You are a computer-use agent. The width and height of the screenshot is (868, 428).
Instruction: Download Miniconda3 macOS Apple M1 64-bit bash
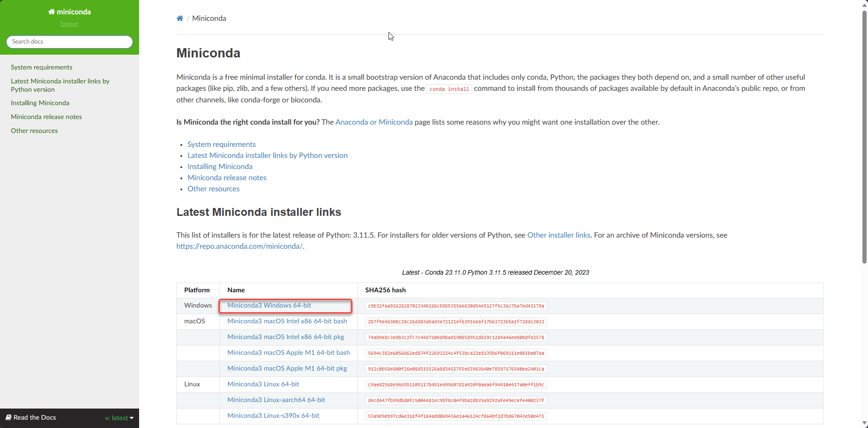[288, 352]
